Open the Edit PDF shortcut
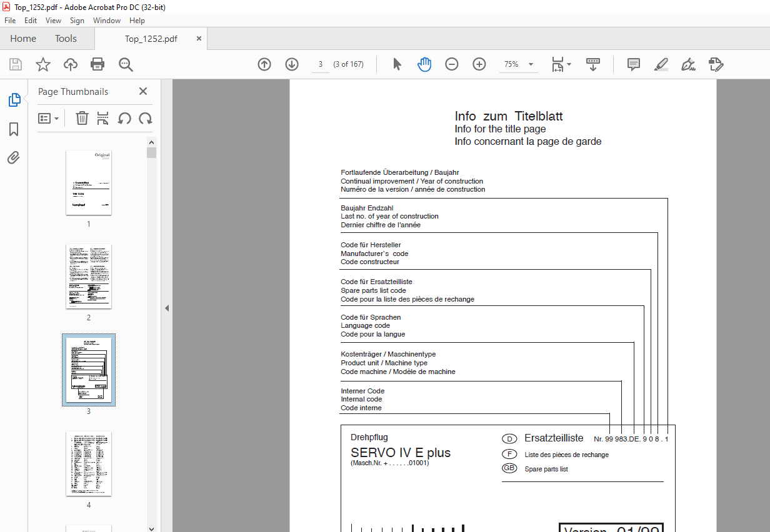Screen dimensions: 770x532 [x=716, y=64]
